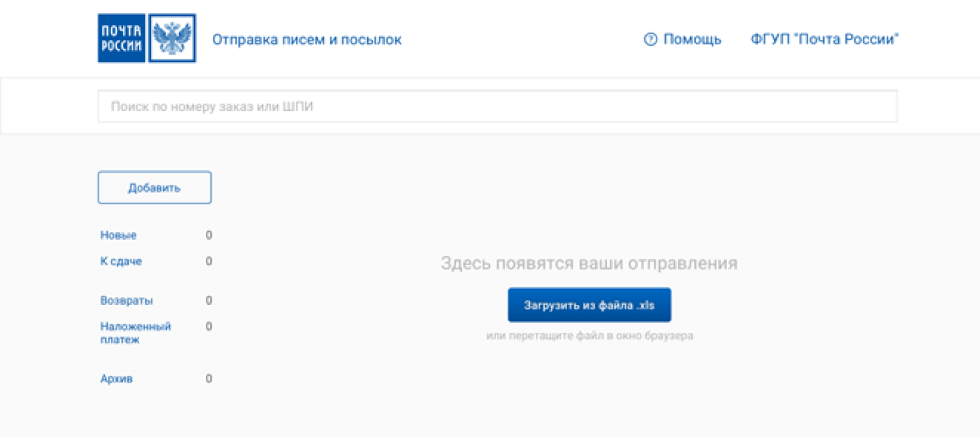Click the blue Почта России wordmark logo
This screenshot has width=980, height=438.
click(x=122, y=39)
